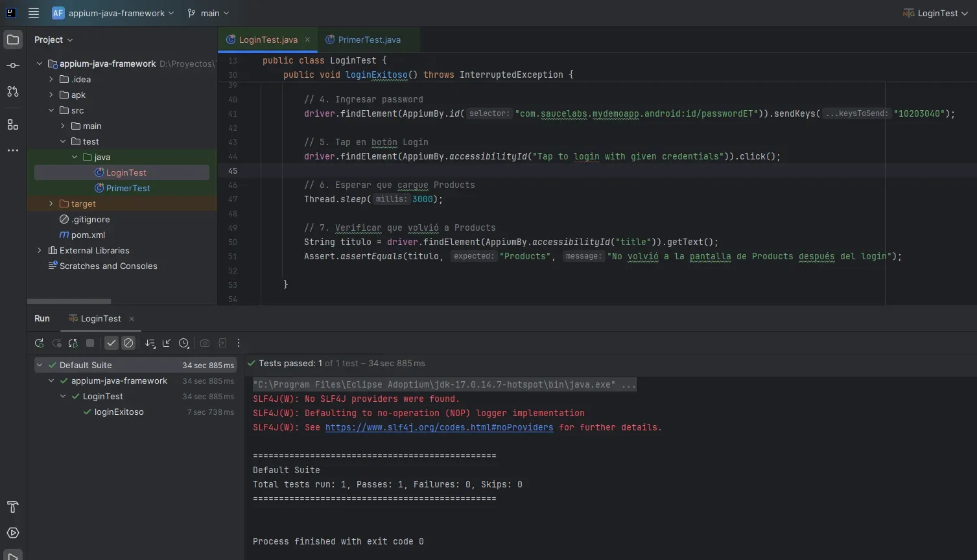The image size is (977, 560).
Task: Open appium-java-framework project dropdown
Action: (113, 13)
